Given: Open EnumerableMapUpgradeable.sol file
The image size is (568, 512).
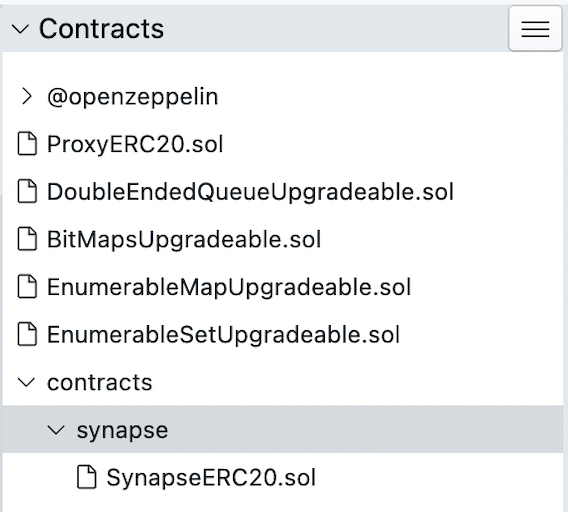Looking at the screenshot, I should tap(229, 287).
